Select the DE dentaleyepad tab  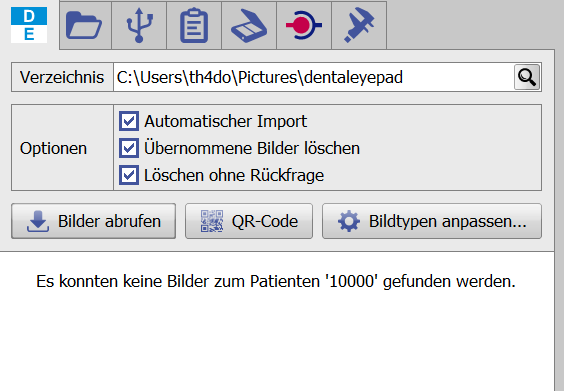click(29, 25)
